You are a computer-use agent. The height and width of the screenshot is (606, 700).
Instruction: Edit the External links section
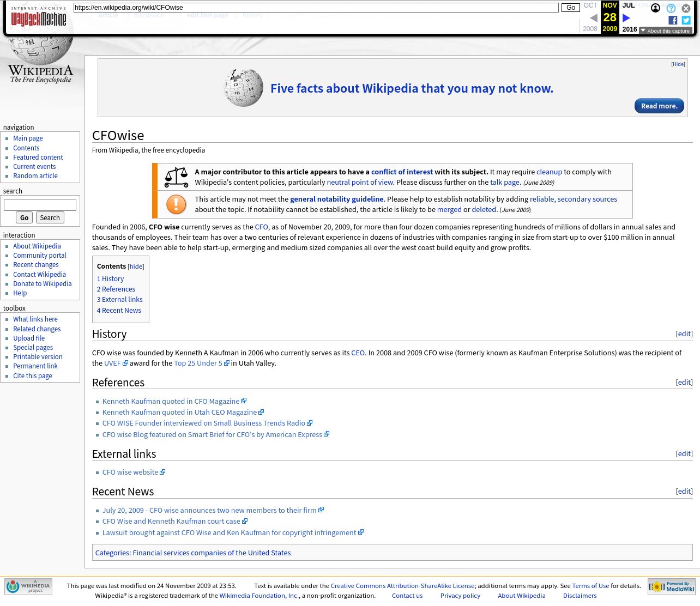point(684,454)
